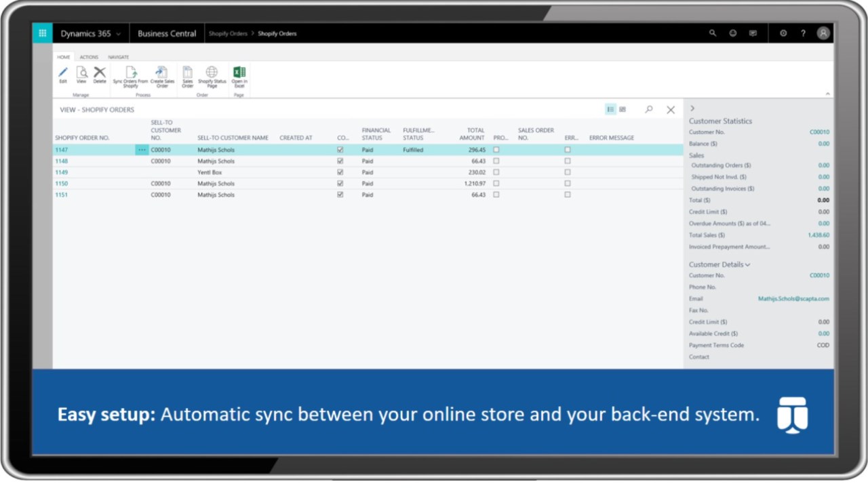868x488 pixels.
Task: Open the three-dot menu on order 1147
Action: point(142,150)
